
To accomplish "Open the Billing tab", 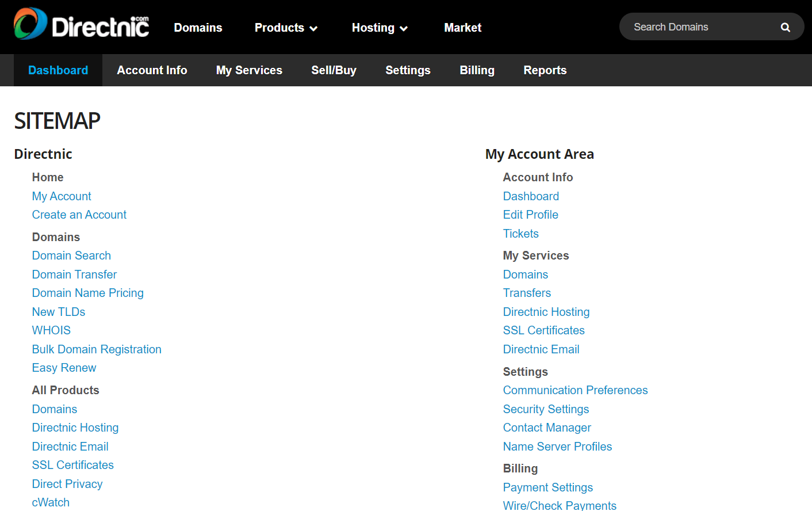I will click(x=477, y=70).
